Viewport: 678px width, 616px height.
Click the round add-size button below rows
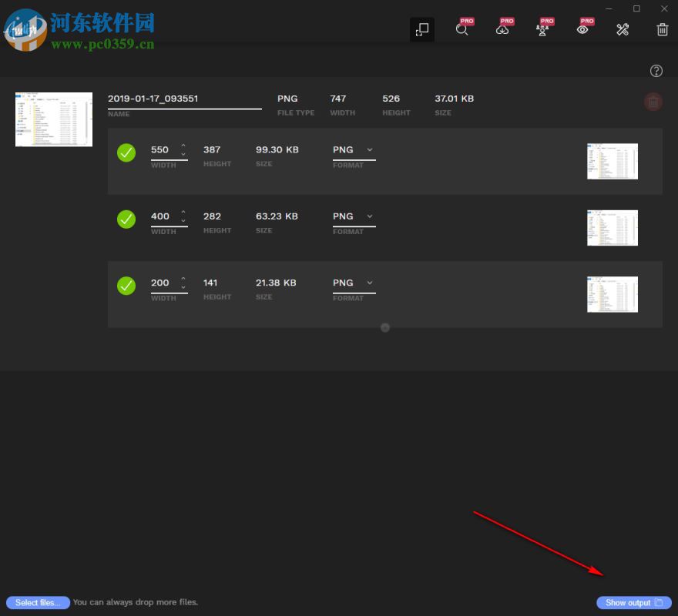(x=385, y=328)
